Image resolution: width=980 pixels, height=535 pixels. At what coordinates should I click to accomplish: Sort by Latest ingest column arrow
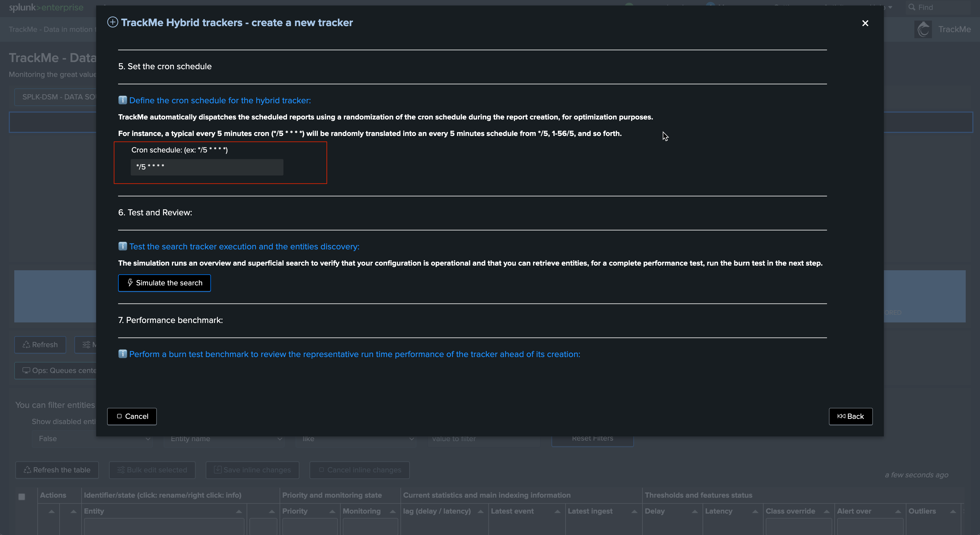[634, 511]
